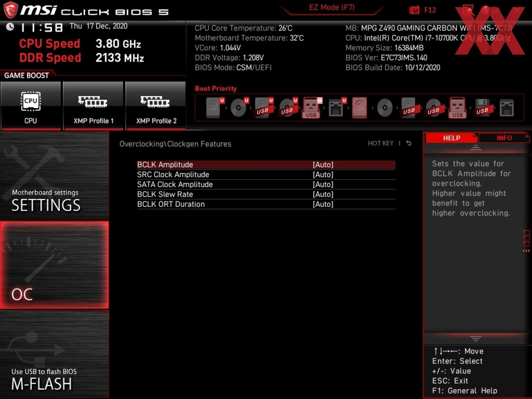
Task: Open the [Auto] value of BCLK Slew Rate
Action: [323, 194]
